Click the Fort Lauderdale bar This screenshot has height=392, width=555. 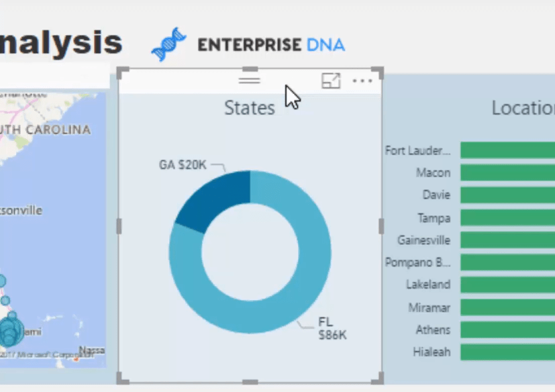click(507, 150)
